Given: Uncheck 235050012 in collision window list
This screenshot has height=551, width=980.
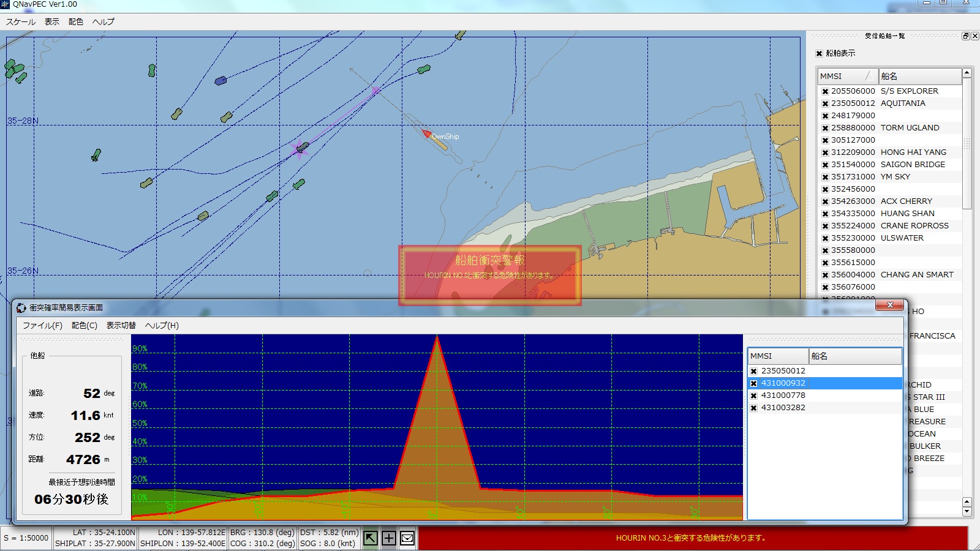Looking at the screenshot, I should [754, 371].
